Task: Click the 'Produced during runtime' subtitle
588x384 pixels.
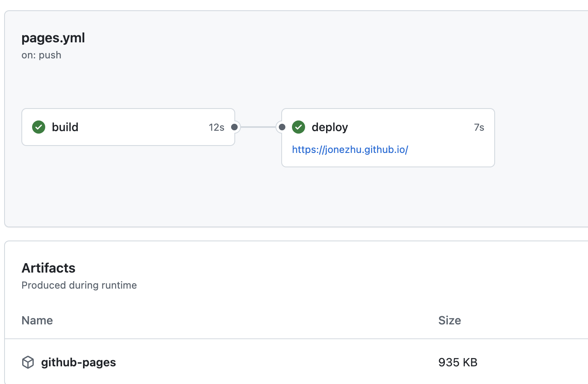Action: [x=79, y=285]
